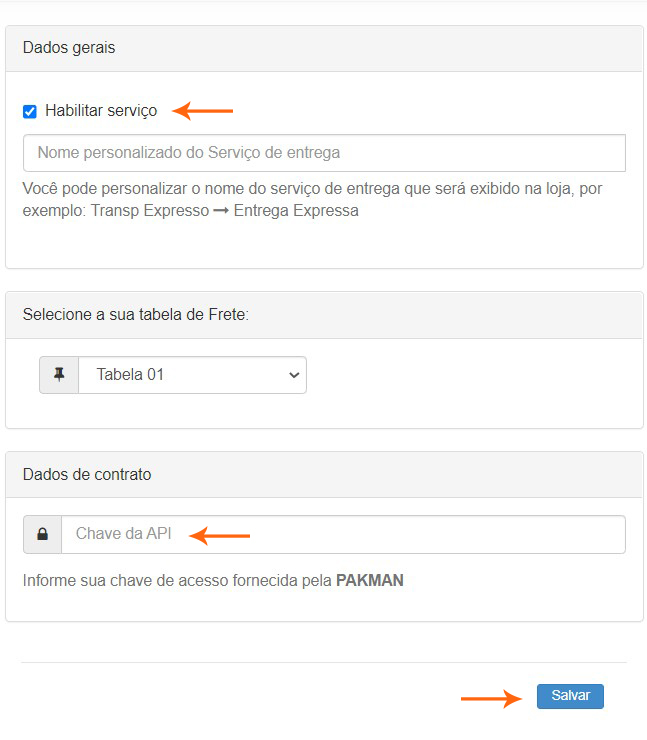Viewport: 647px width, 740px height.
Task: Toggle the Habilitar serviço checkbox
Action: [30, 111]
